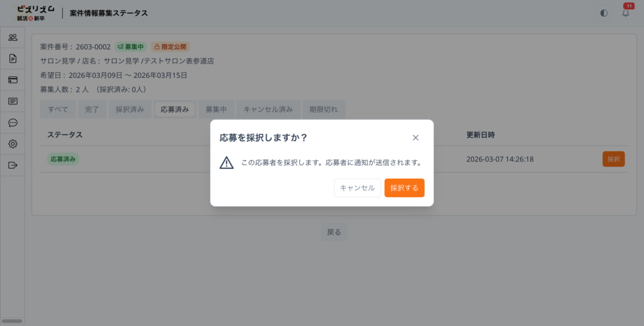Click the orange 採択 row button
The width and height of the screenshot is (644, 326).
613,159
